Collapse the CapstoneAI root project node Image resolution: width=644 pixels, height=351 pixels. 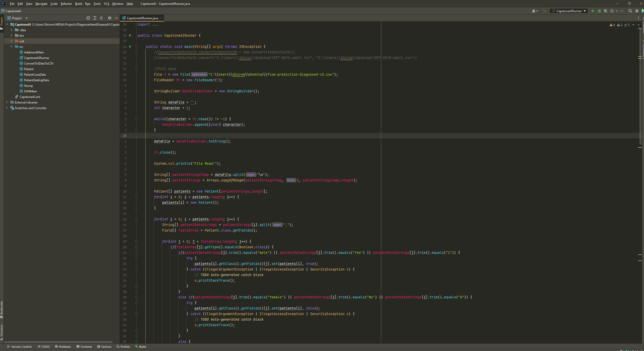[x=7, y=24]
